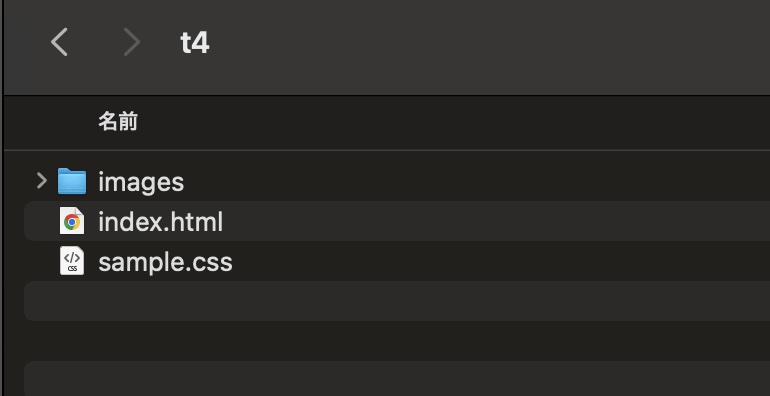Select the images folder name
The width and height of the screenshot is (770, 396).
(141, 182)
